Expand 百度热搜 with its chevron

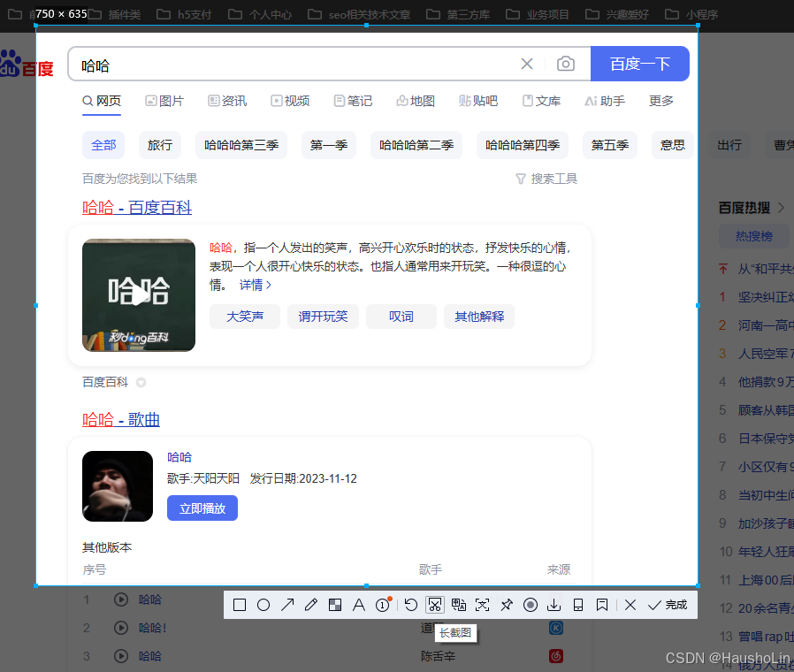781,208
